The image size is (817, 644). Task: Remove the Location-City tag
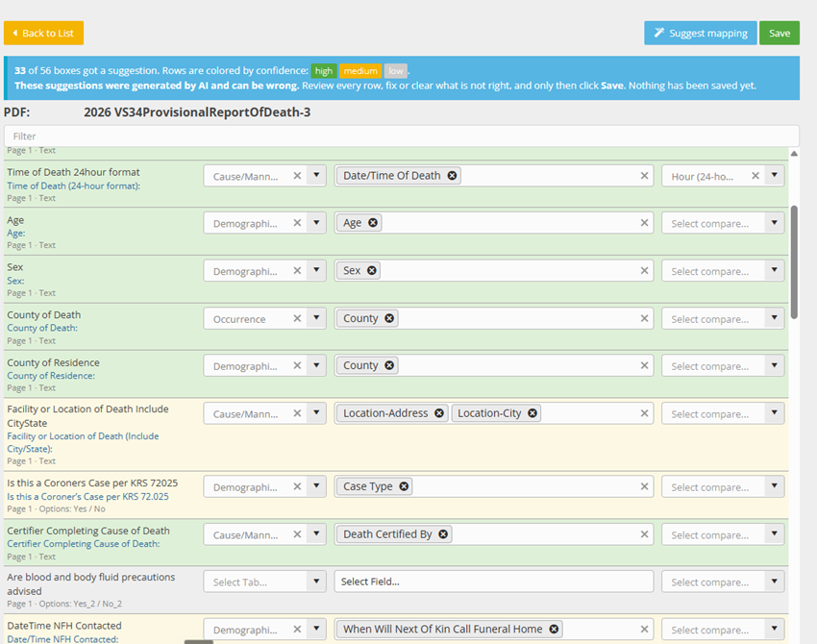[x=532, y=413]
